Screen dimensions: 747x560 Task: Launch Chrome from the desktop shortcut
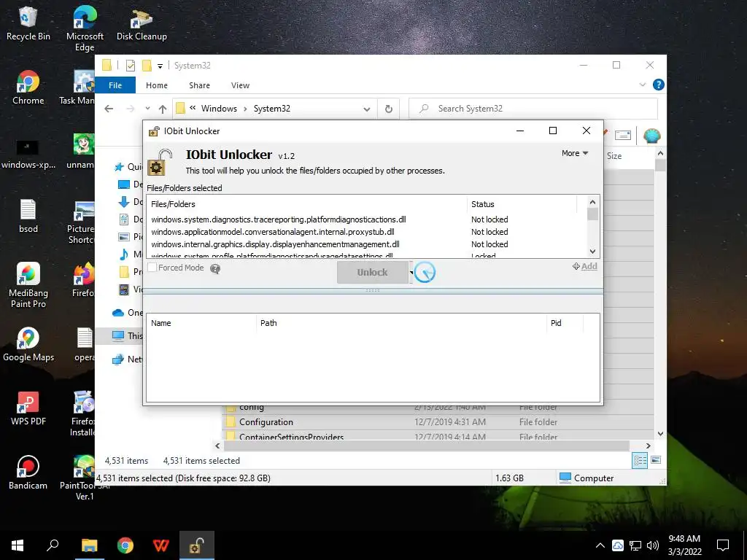28,88
